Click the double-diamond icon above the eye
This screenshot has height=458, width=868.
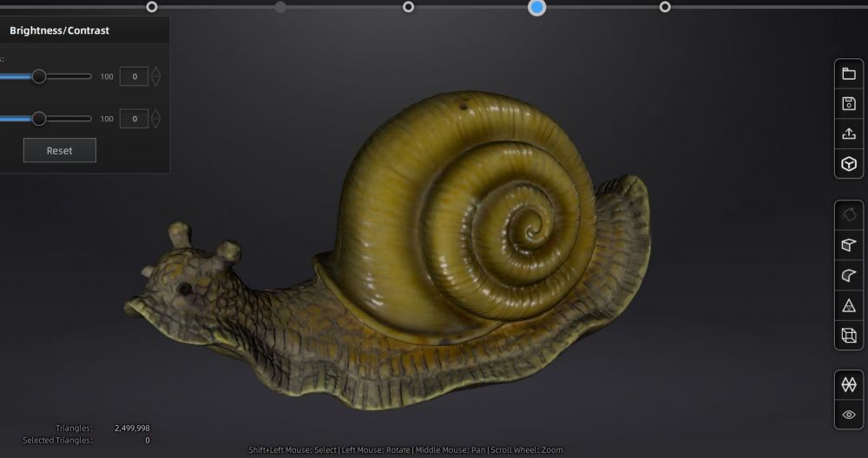pos(849,384)
